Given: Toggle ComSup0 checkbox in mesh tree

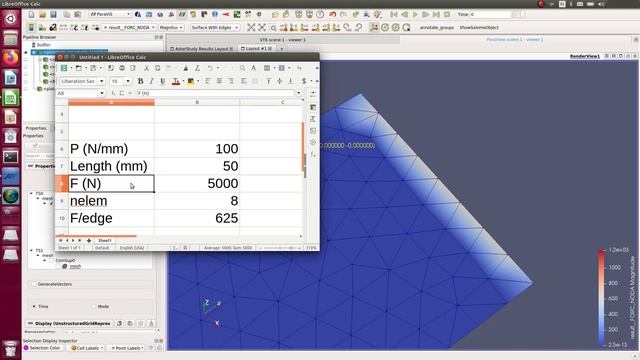Looking at the screenshot, I should click(x=51, y=260).
